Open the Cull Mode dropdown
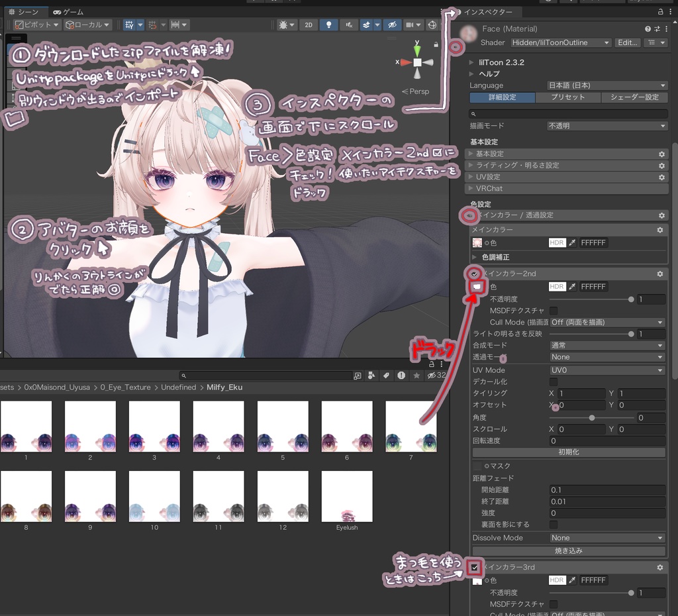678x616 pixels. point(606,322)
